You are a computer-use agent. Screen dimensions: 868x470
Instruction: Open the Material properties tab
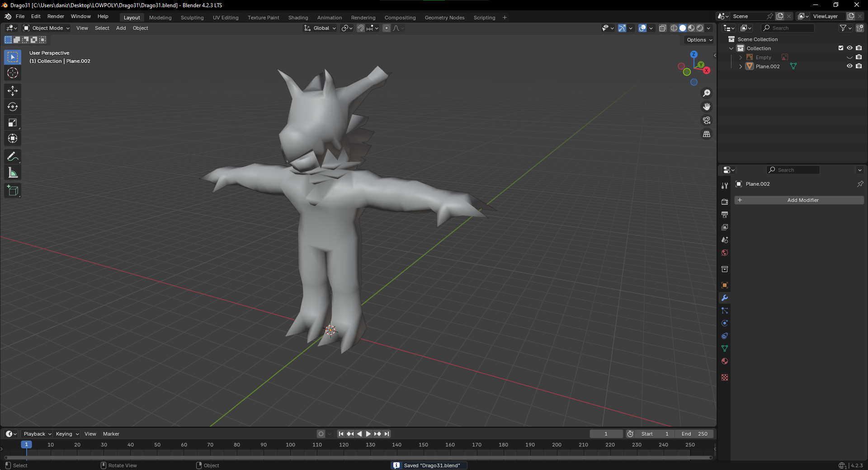(x=725, y=361)
